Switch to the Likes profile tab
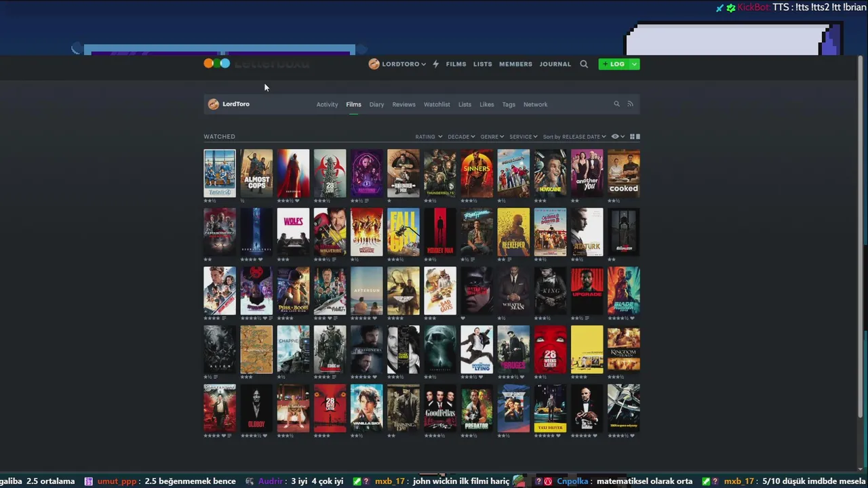The width and height of the screenshot is (868, 488). pyautogui.click(x=487, y=104)
